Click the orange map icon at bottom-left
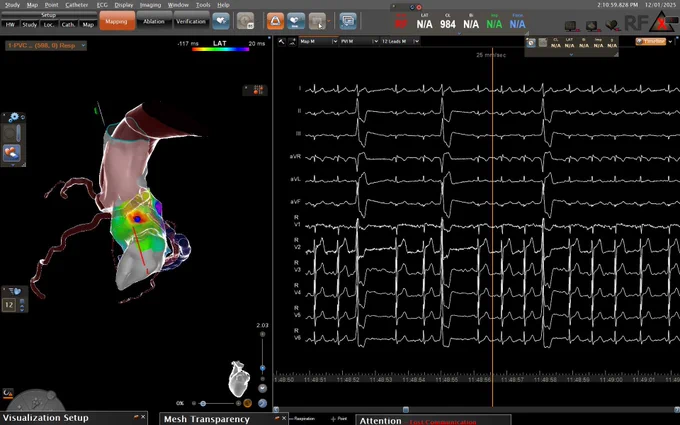The height and width of the screenshot is (425, 680). pyautogui.click(x=7, y=393)
